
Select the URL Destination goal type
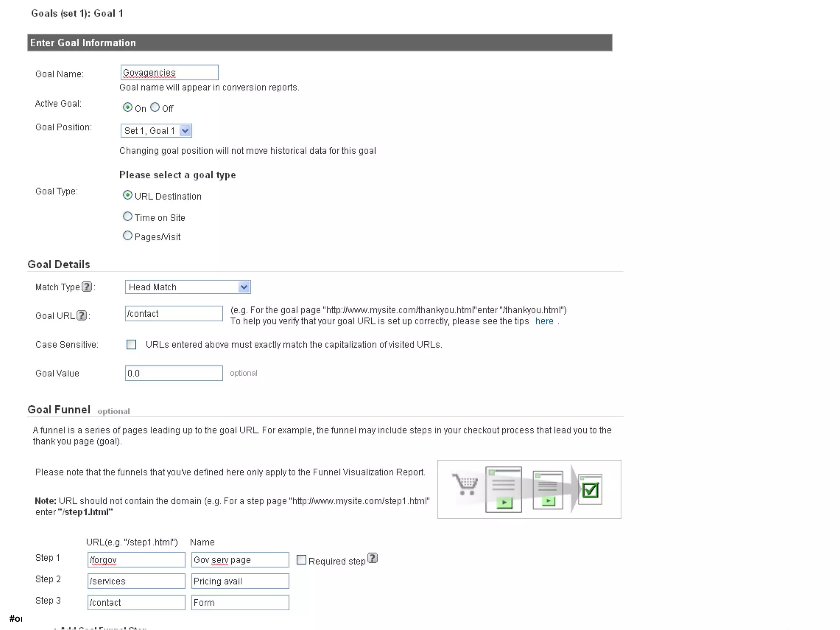click(128, 195)
